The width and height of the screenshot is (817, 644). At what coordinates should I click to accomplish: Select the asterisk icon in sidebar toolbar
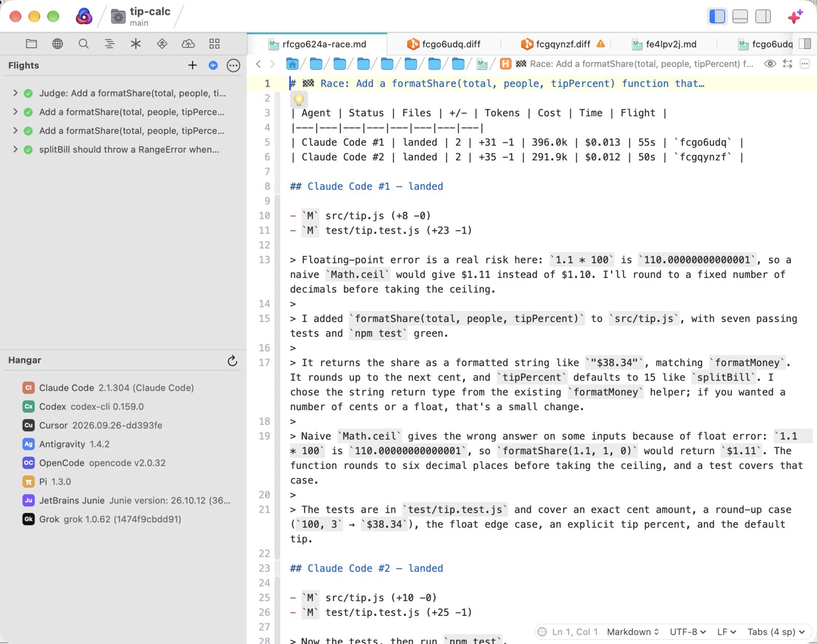[x=136, y=44]
